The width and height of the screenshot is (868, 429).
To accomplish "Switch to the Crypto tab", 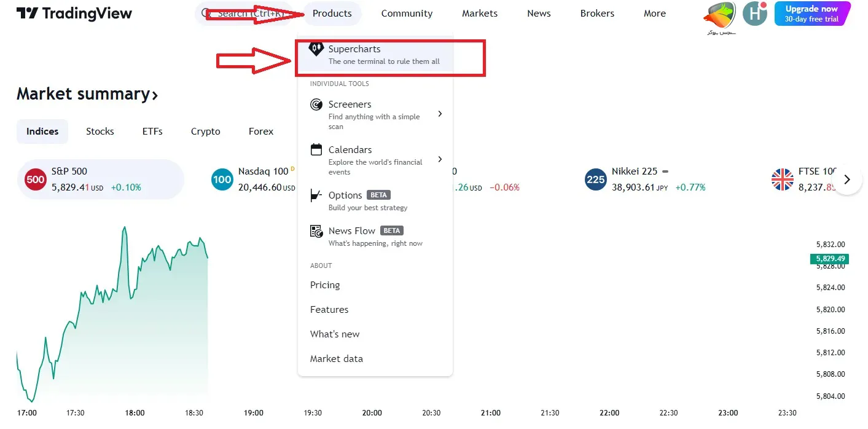I will point(205,132).
